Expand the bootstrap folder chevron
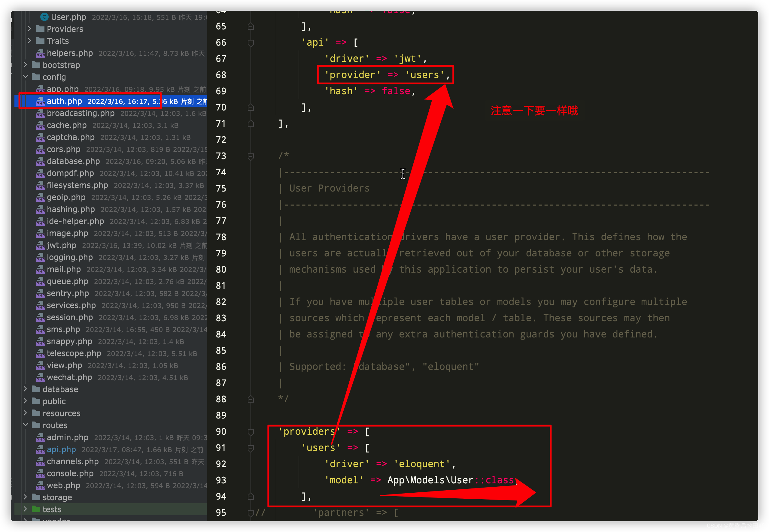 point(25,65)
